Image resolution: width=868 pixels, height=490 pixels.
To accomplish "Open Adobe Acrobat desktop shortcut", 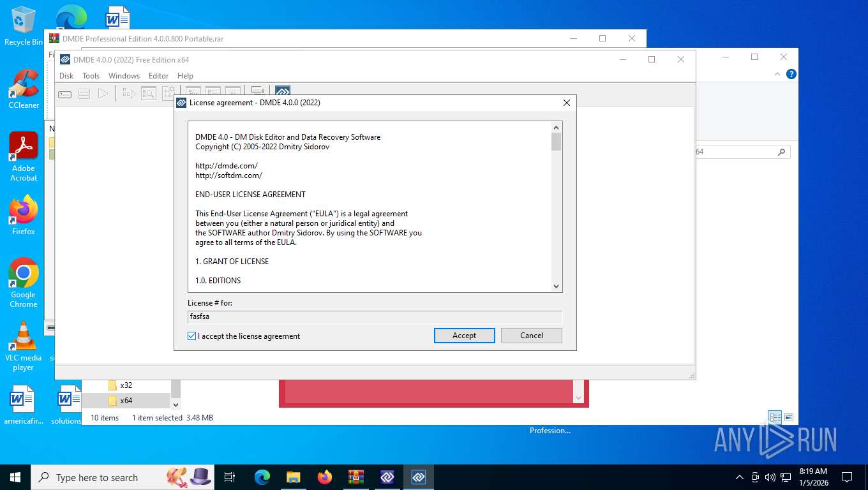I will [x=24, y=157].
